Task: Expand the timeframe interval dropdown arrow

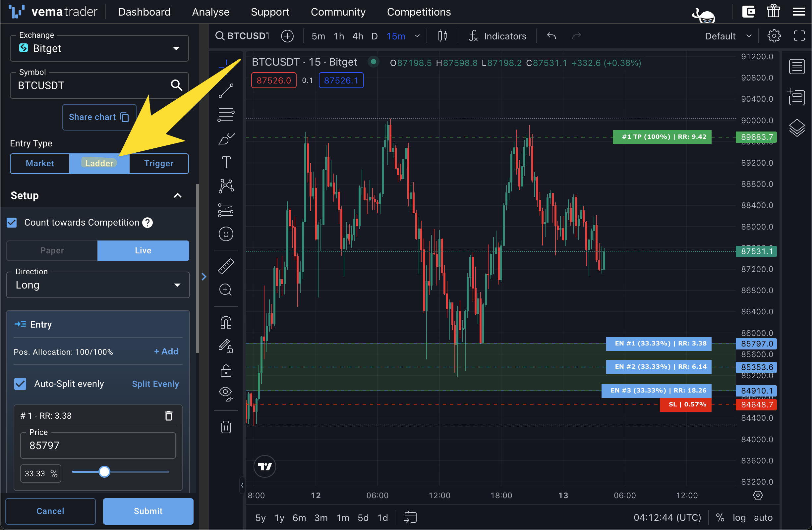Action: click(x=417, y=36)
